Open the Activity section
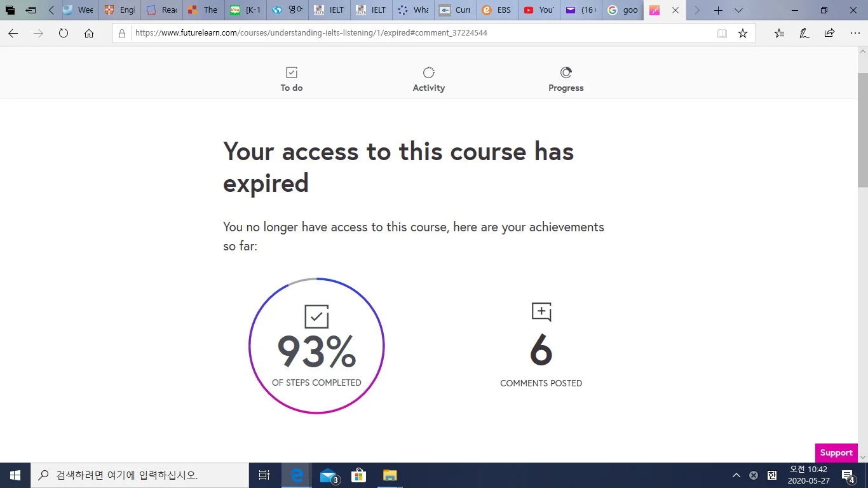Screen dimensions: 868x488 tap(428, 79)
